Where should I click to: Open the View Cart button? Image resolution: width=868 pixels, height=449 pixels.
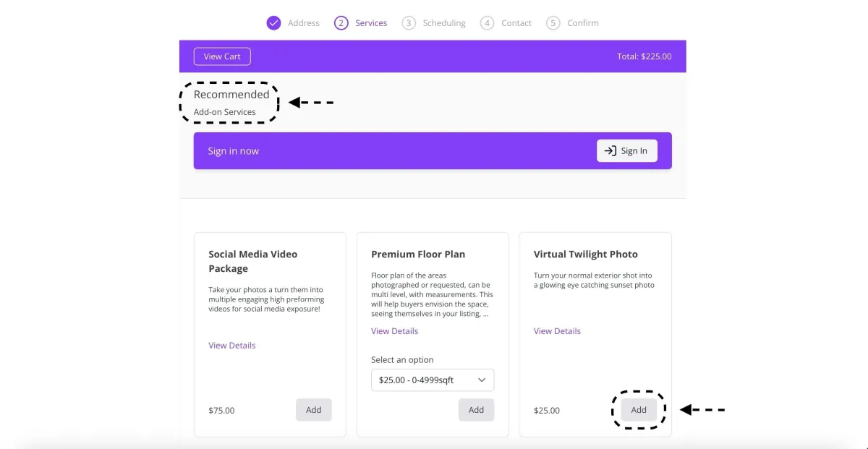click(222, 56)
